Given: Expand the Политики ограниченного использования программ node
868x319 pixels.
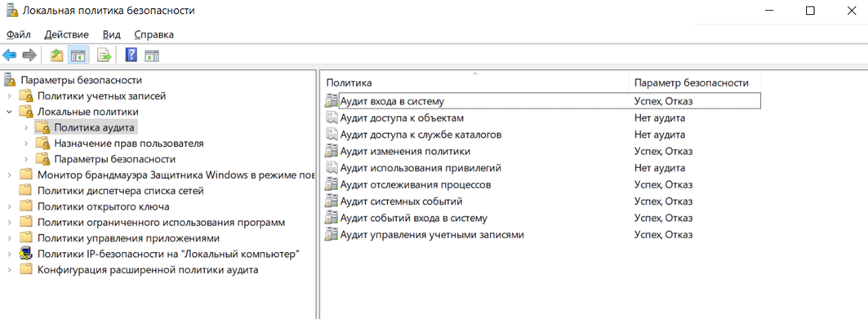Looking at the screenshot, I should coord(9,223).
